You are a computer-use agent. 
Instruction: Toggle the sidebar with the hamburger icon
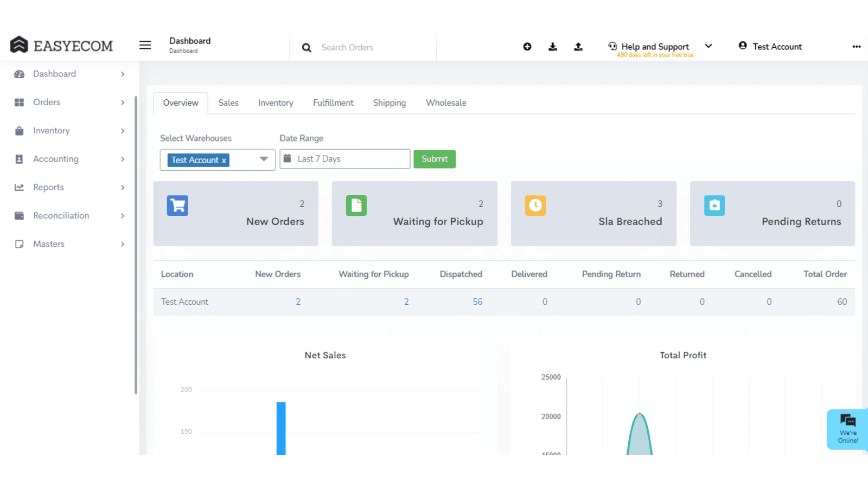(x=145, y=45)
